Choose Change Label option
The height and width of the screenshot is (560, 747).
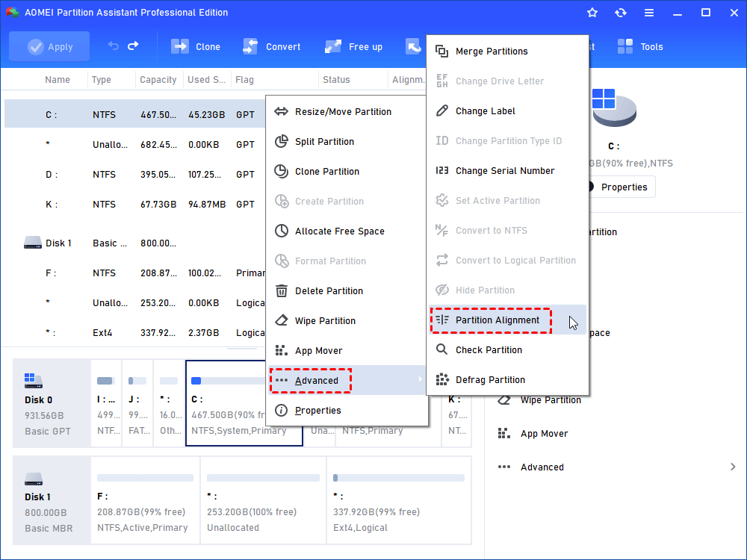pos(507,111)
